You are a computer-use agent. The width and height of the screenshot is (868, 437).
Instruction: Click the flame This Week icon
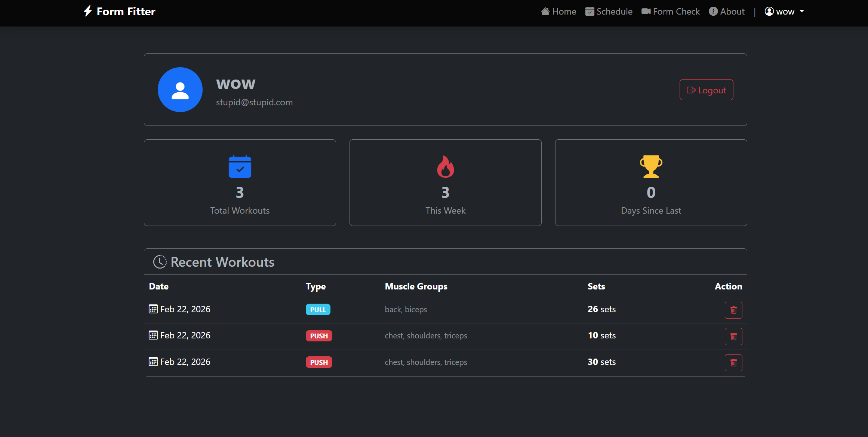[445, 167]
